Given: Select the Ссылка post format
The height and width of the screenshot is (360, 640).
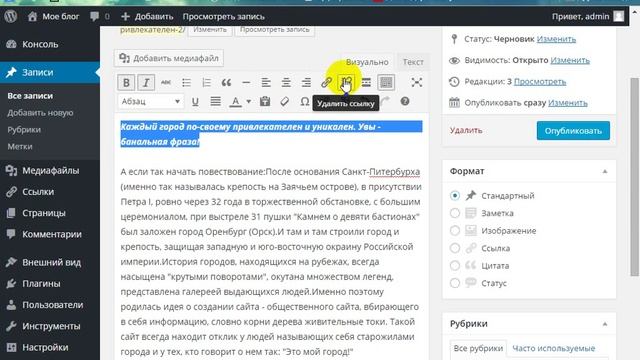Looking at the screenshot, I should point(455,248).
